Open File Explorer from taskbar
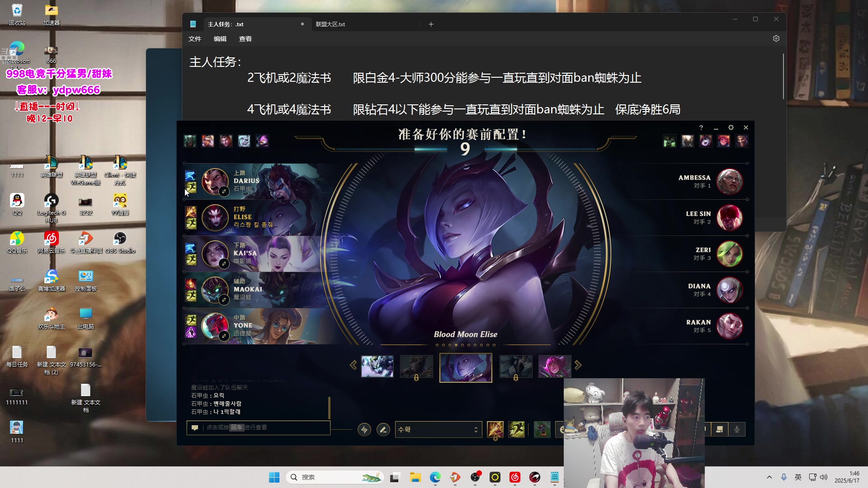Screen dimensions: 868x488 [415, 477]
